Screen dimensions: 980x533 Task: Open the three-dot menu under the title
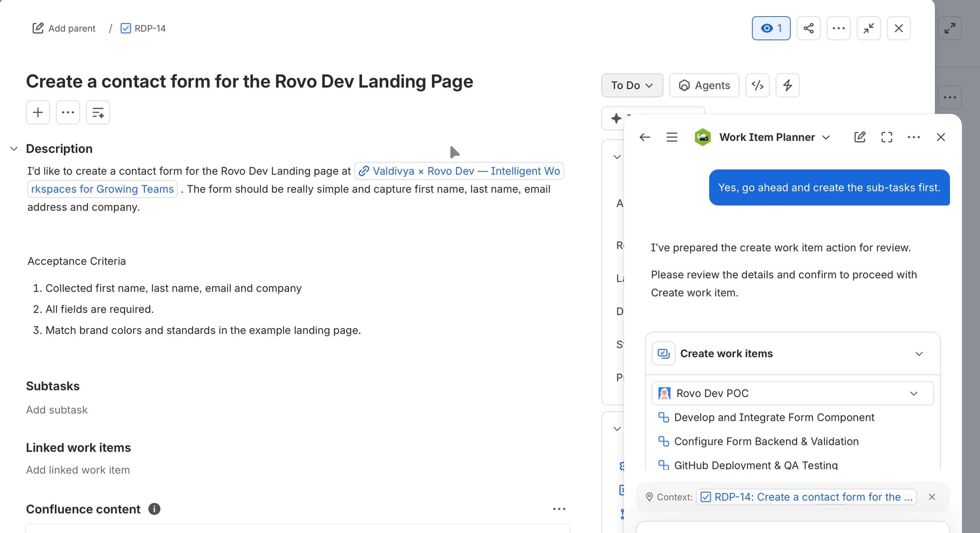click(68, 112)
